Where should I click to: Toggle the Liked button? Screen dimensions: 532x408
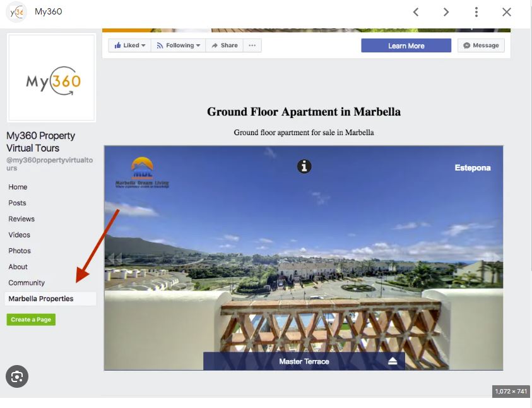129,45
